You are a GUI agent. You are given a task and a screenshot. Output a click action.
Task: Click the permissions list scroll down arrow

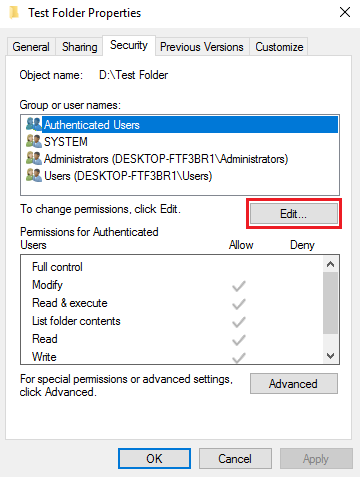coord(330,356)
